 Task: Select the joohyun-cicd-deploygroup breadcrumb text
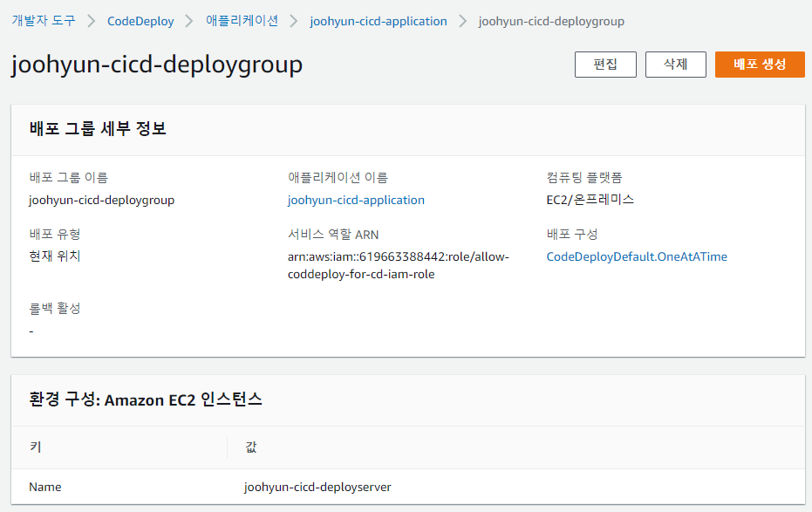tap(551, 21)
